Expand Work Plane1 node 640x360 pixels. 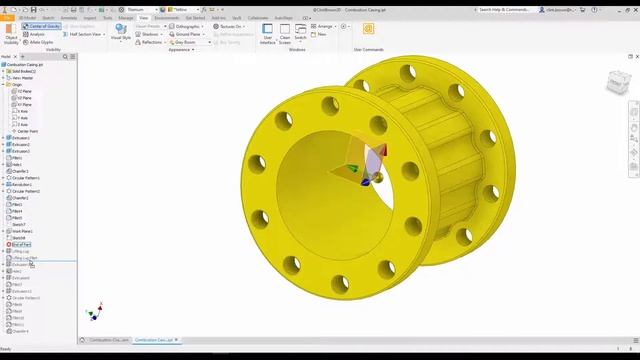coord(3,231)
